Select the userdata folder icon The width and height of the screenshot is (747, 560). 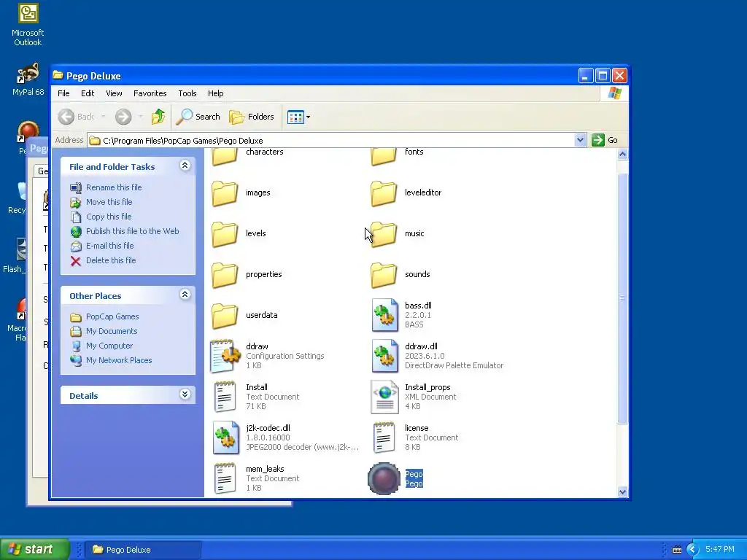click(225, 315)
